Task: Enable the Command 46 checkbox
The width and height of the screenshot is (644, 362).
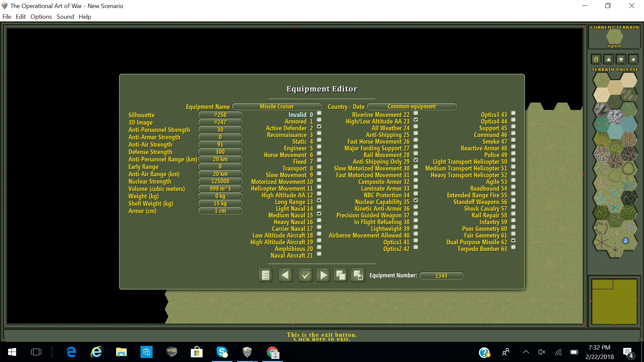Action: [x=513, y=133]
